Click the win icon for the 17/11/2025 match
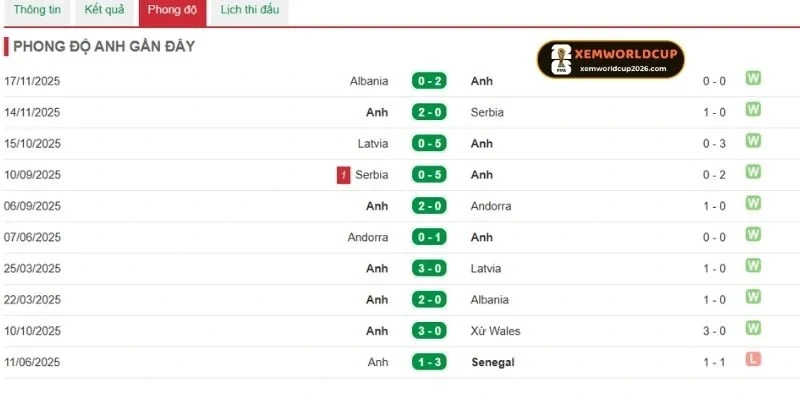This screenshot has height=400, width=800. [753, 80]
